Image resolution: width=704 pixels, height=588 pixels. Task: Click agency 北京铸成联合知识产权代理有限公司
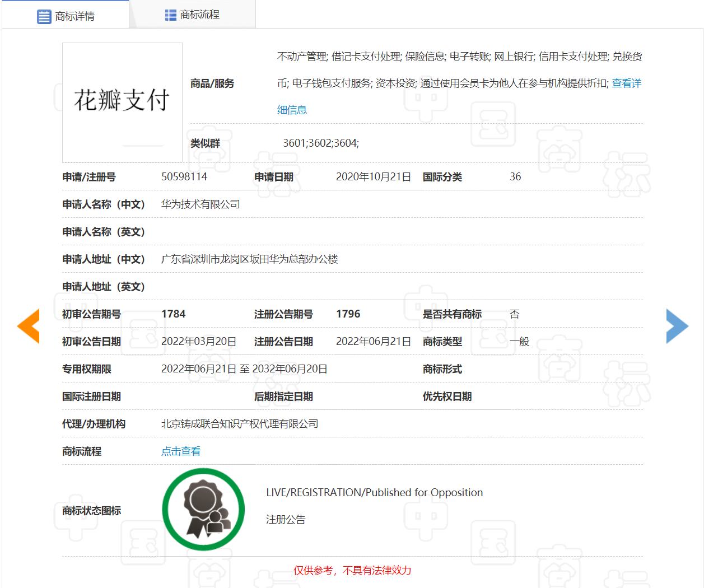tap(241, 423)
